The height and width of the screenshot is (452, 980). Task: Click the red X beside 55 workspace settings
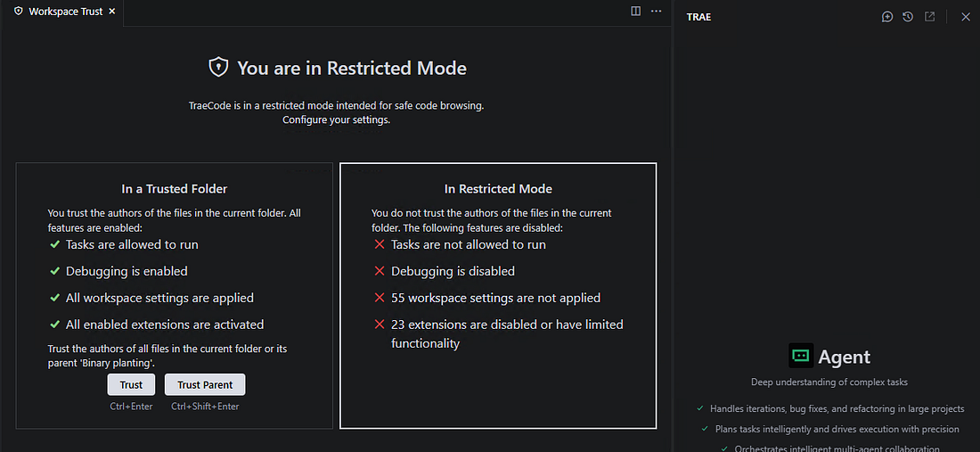click(x=379, y=298)
